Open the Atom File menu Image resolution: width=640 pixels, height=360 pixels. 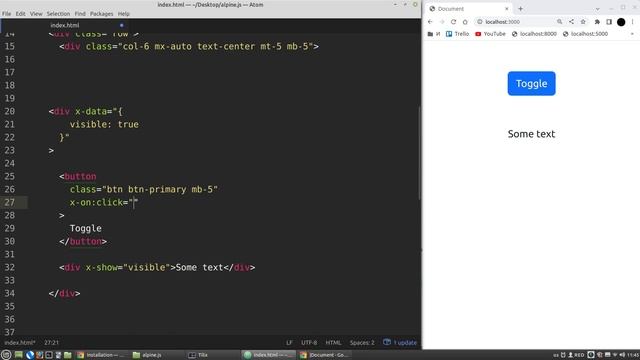[7, 13]
